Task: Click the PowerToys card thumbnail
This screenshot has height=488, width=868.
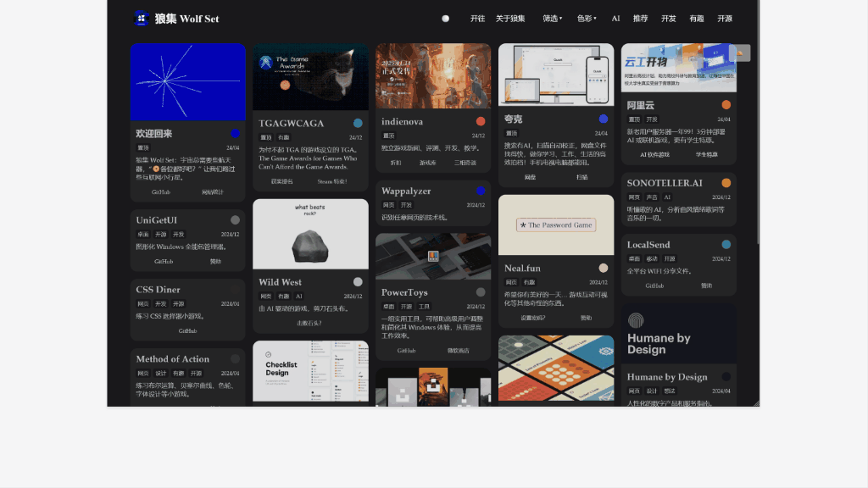Action: (433, 256)
